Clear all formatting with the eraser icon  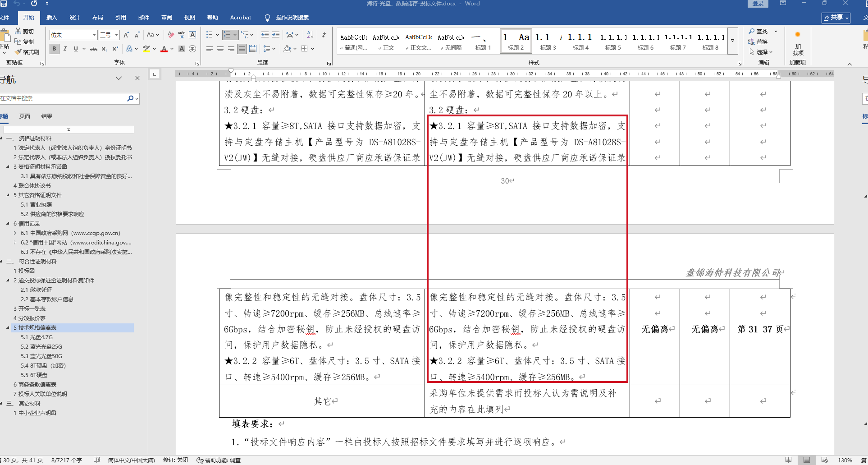pyautogui.click(x=171, y=35)
